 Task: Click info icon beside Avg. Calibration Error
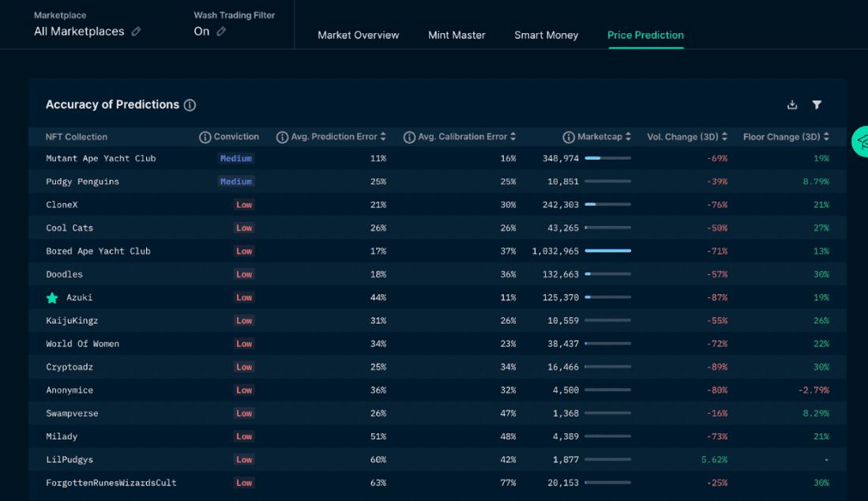pyautogui.click(x=409, y=137)
